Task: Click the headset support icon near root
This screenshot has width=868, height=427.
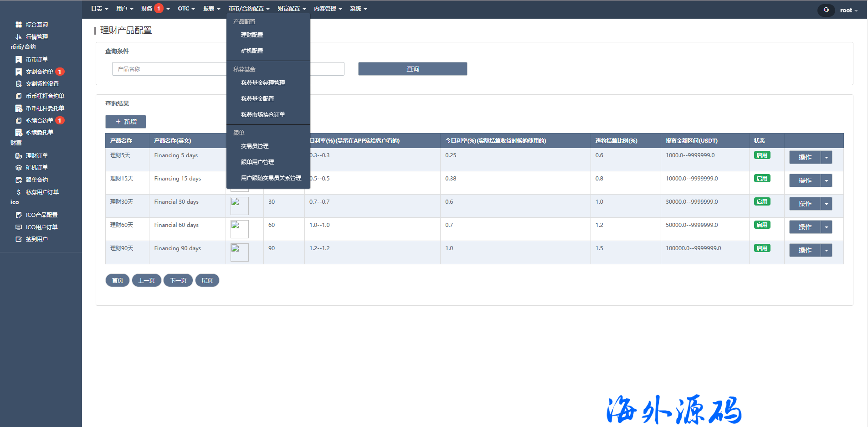Action: (x=826, y=10)
